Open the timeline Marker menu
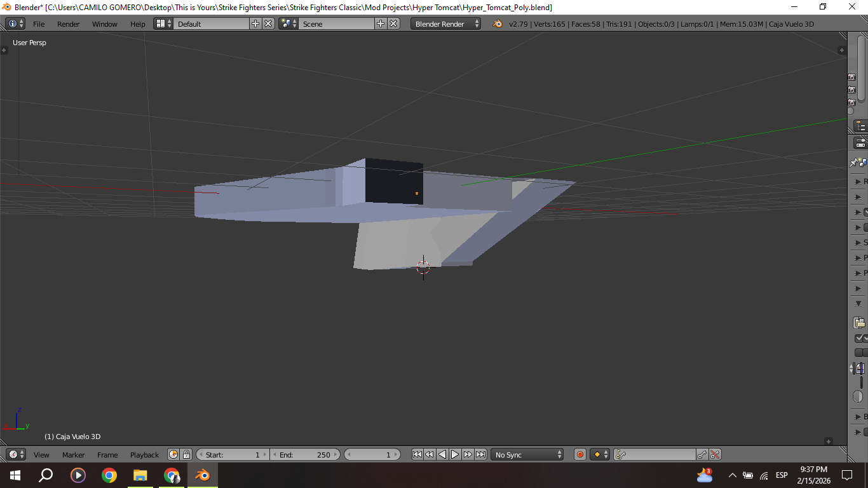Viewport: 868px width, 488px height. (73, 454)
